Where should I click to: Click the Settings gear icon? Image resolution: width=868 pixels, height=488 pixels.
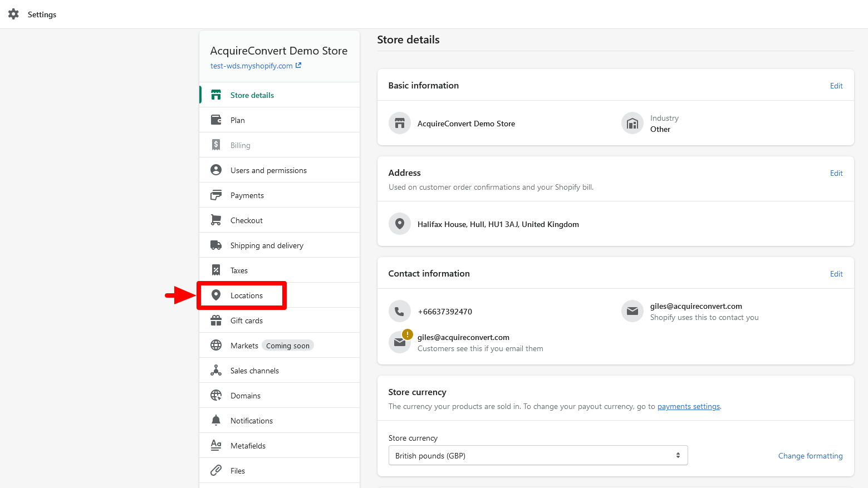point(13,14)
